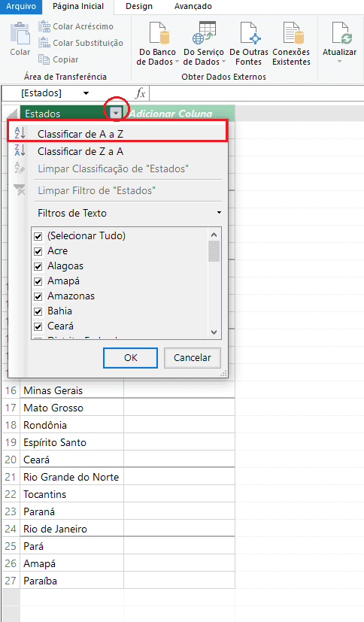Click the Copiar icon
This screenshot has width=364, height=622.
click(x=44, y=59)
